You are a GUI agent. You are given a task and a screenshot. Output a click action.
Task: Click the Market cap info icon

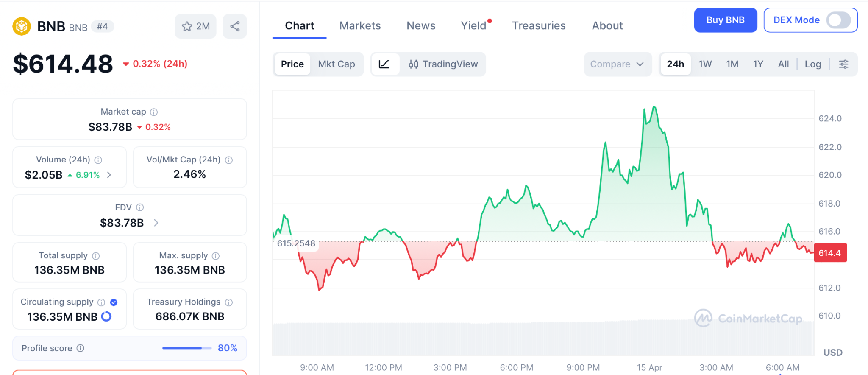(154, 112)
